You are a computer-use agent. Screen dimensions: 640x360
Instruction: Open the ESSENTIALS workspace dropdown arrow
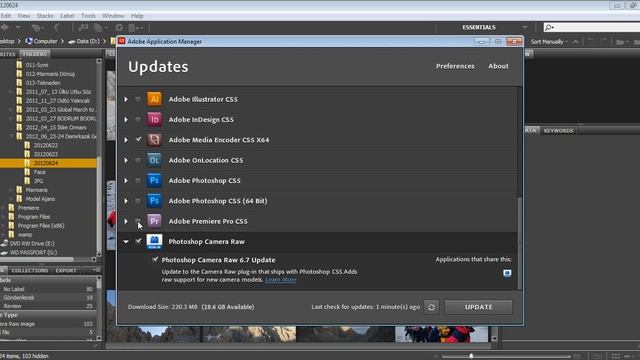524,27
